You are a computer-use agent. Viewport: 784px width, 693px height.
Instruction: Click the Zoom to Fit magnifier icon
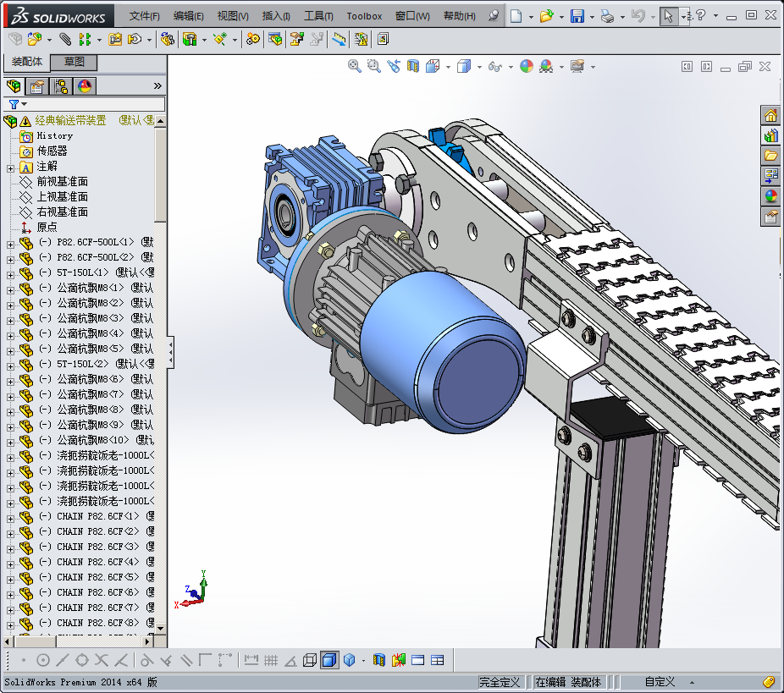355,66
